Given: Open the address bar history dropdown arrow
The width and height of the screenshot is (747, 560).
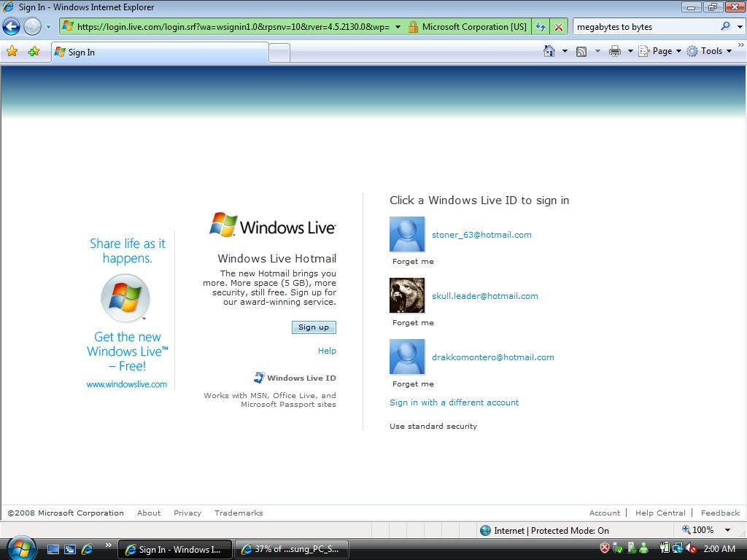Looking at the screenshot, I should click(398, 26).
